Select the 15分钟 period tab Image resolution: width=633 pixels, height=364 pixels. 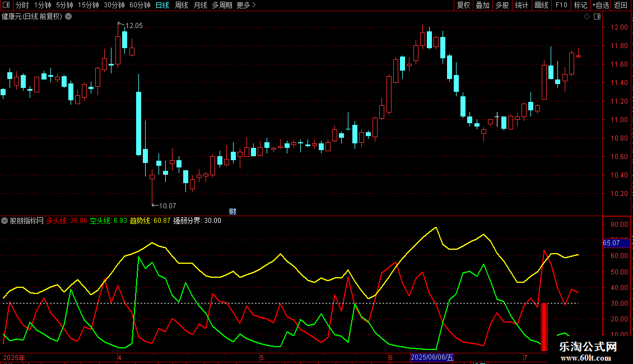pyautogui.click(x=89, y=5)
